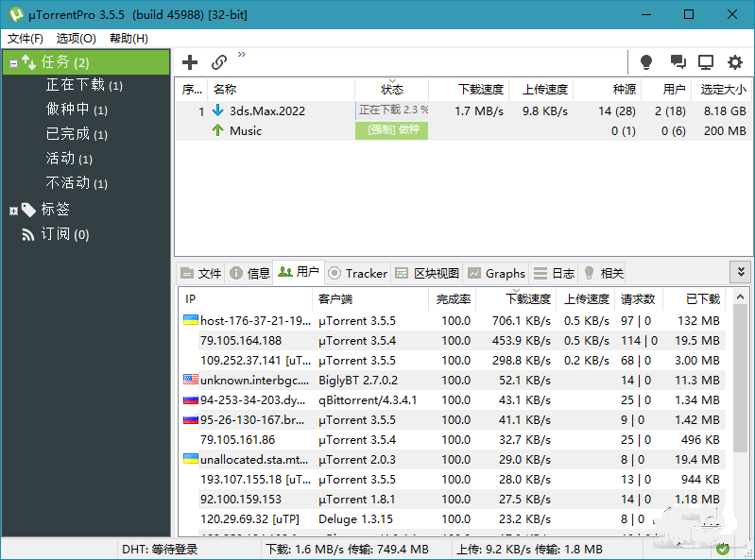Select the 3ds.Max.2022 torrent row
Screen dimensions: 755x560
coord(267,110)
